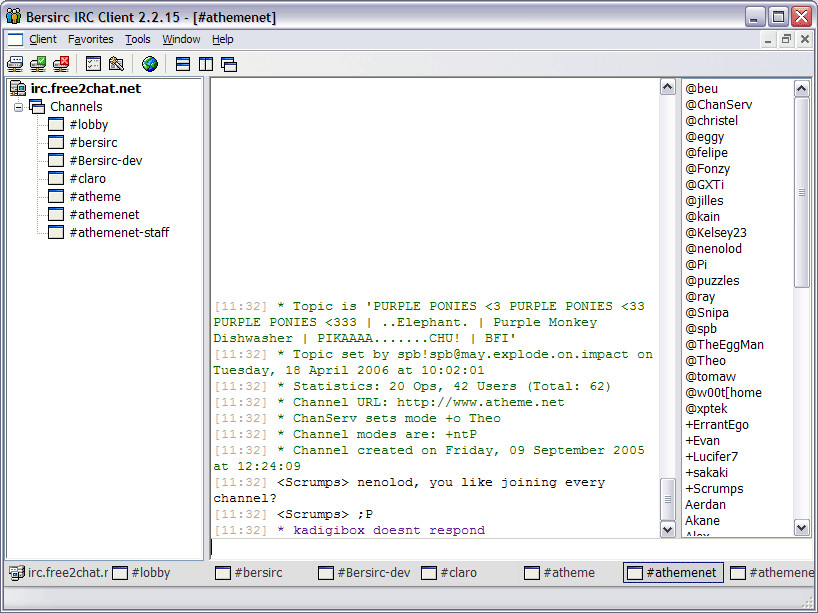818x613 pixels.
Task: Switch to #Bersirc-dev tab in bottom bar
Action: coord(365,573)
